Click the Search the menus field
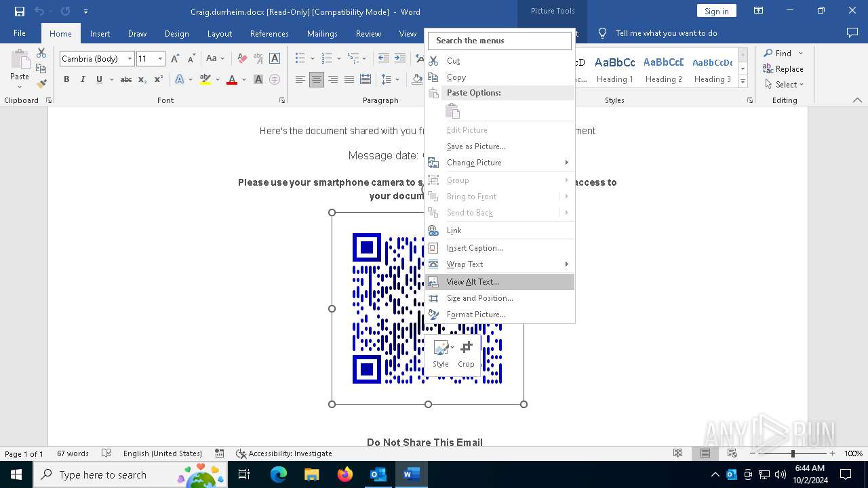868x488 pixels. [500, 41]
